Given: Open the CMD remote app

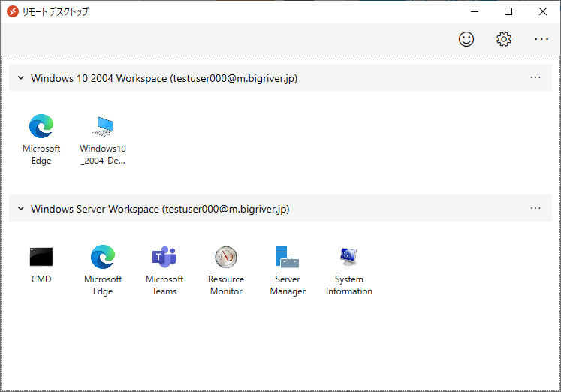Looking at the screenshot, I should click(x=41, y=264).
